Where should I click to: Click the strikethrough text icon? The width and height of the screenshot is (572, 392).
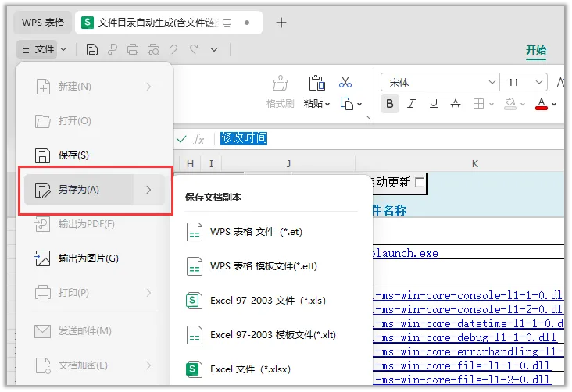[x=456, y=104]
